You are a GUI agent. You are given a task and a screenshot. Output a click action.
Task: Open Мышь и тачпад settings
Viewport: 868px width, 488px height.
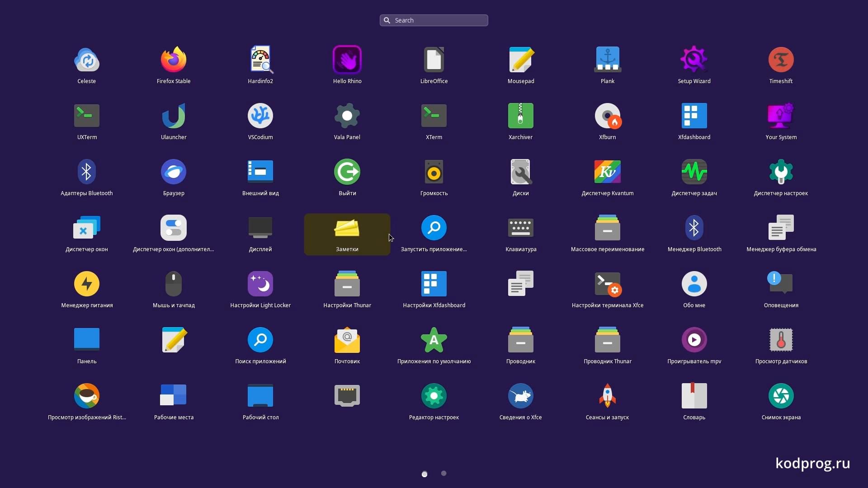click(x=174, y=284)
